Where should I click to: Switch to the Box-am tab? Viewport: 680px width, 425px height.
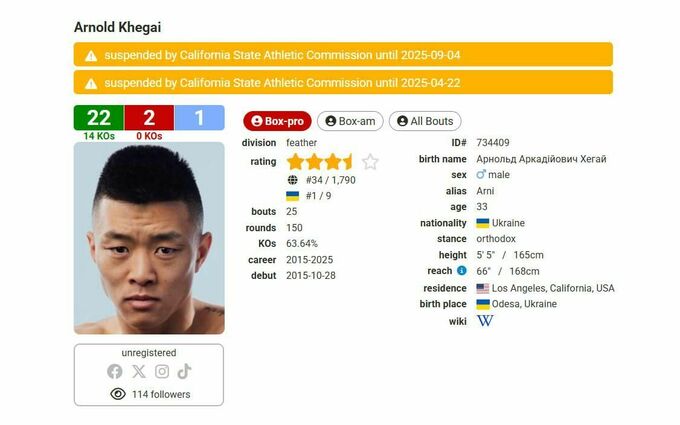[x=350, y=121]
